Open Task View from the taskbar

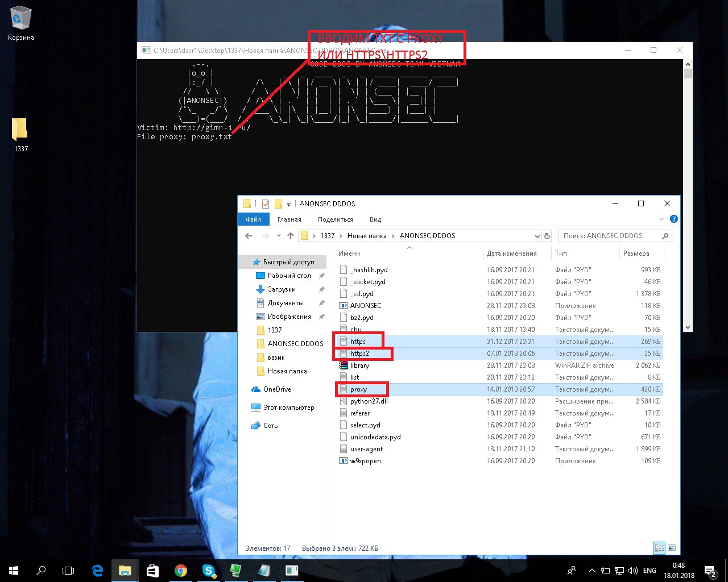pos(68,570)
